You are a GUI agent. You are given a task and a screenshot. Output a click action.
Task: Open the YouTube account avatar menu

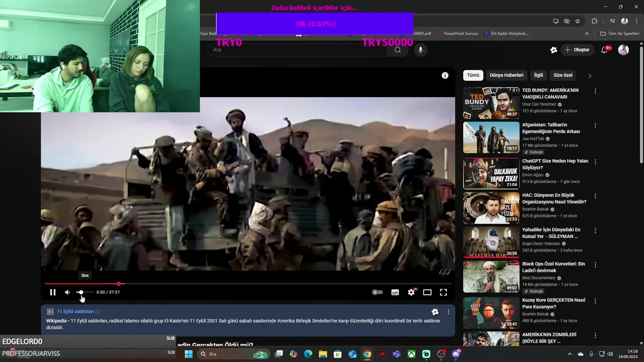[623, 50]
